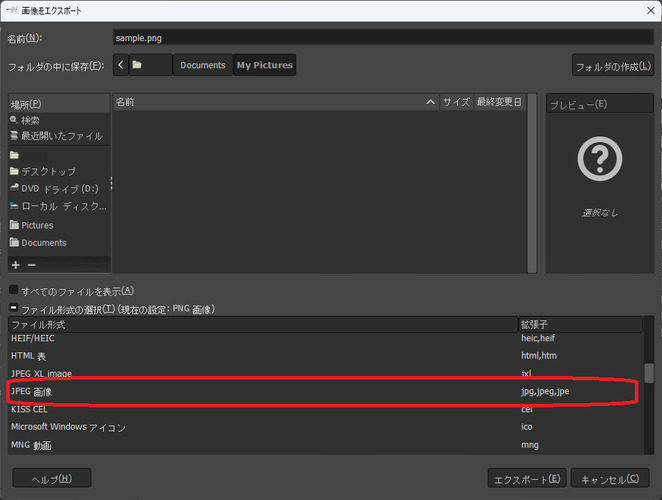
Task: Open the home folder button in path bar
Action: pyautogui.click(x=150, y=65)
